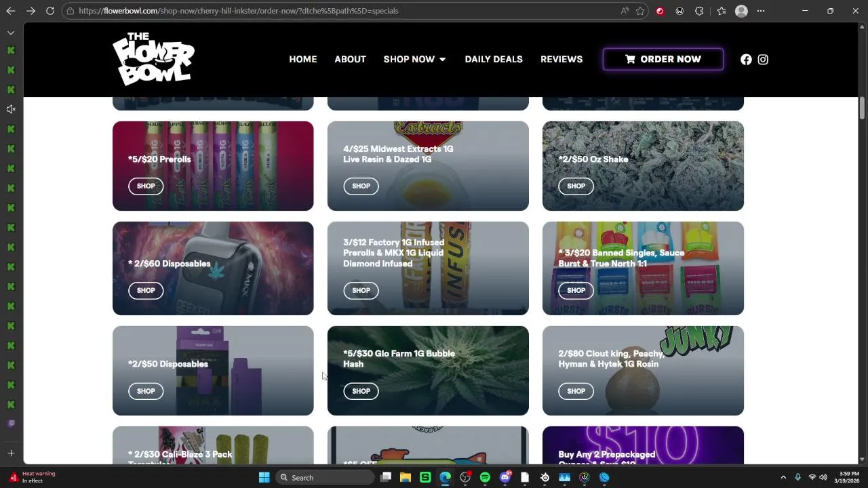This screenshot has width=868, height=488.
Task: Click the browser forward arrow
Action: [x=31, y=11]
